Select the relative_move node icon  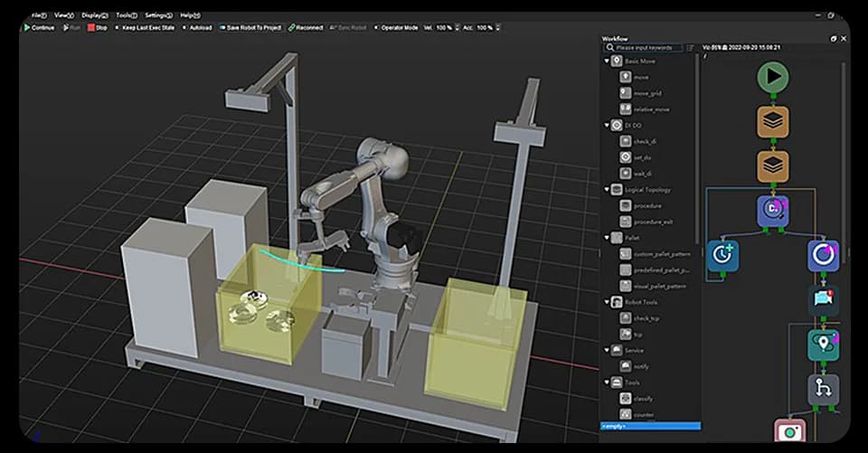click(x=626, y=109)
